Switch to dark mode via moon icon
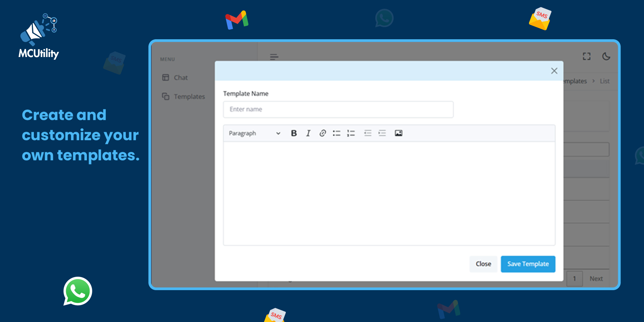Screen dimensions: 644x322 pos(606,56)
